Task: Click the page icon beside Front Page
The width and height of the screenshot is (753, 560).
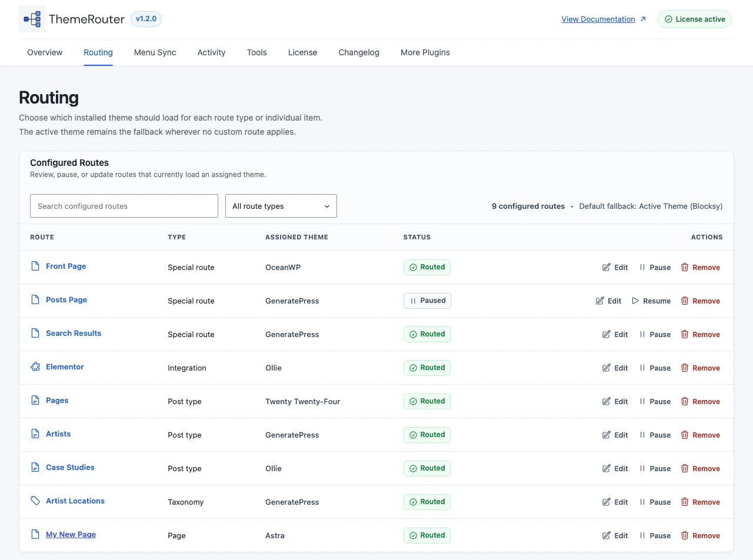Action: [x=35, y=266]
